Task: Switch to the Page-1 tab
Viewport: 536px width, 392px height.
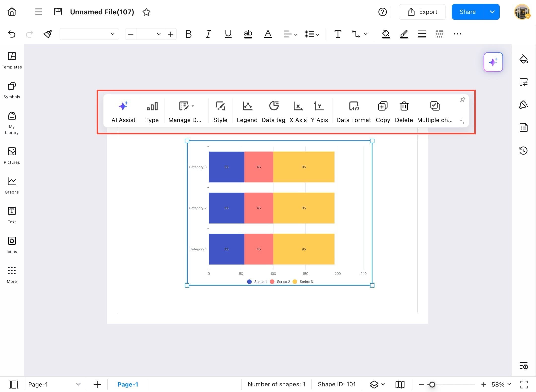Action: click(128, 384)
